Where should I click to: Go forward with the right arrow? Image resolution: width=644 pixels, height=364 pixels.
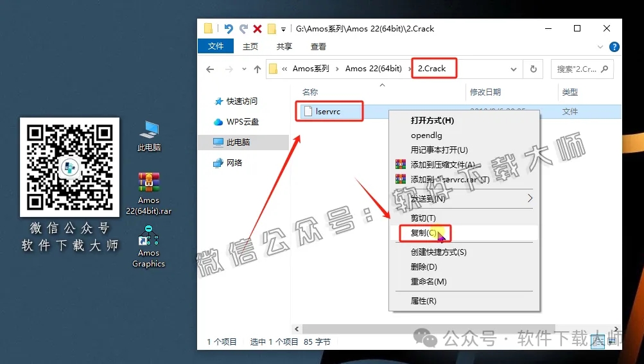coord(229,69)
